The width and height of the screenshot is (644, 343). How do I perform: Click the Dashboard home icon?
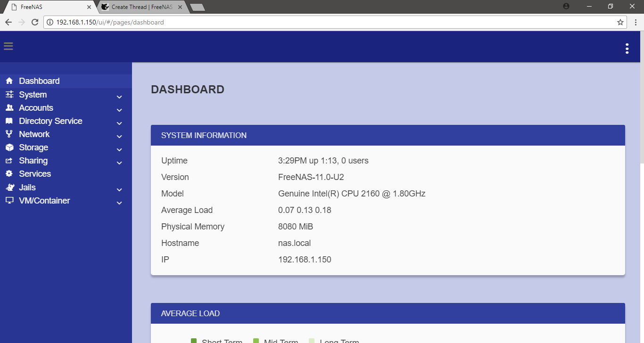point(9,81)
